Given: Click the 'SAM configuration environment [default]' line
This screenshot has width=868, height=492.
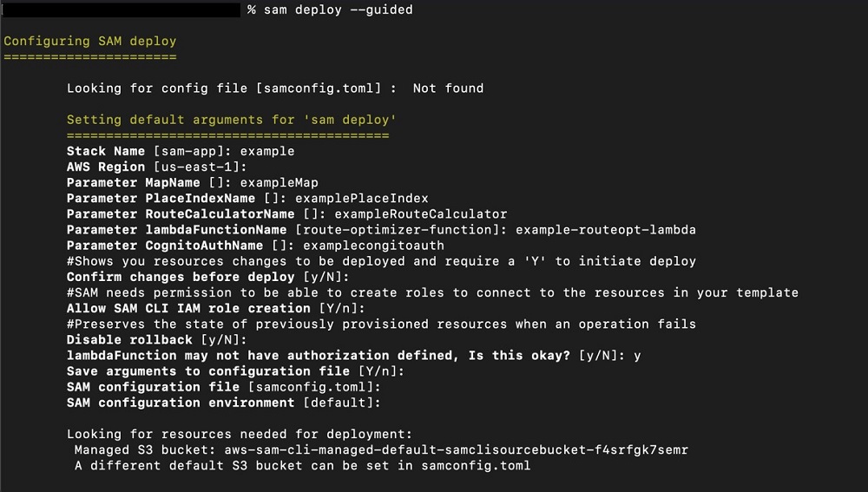Looking at the screenshot, I should click(x=224, y=403).
